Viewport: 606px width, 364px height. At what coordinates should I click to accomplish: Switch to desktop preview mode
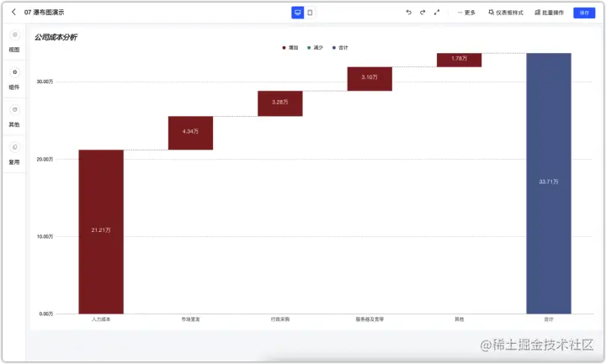(x=298, y=13)
